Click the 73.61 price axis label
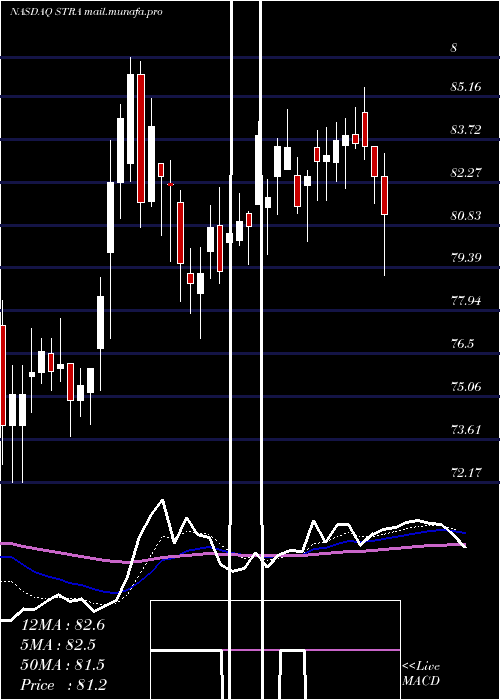The height and width of the screenshot is (700, 500). tap(466, 429)
